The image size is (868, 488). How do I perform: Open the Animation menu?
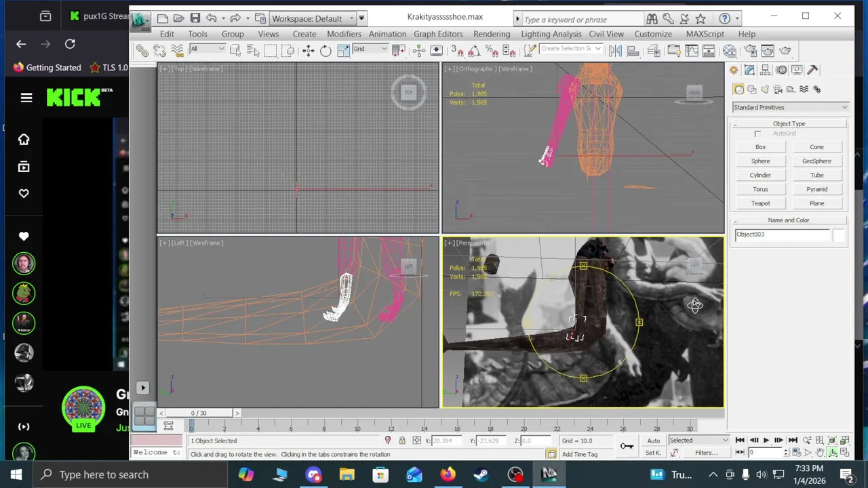[x=387, y=34]
